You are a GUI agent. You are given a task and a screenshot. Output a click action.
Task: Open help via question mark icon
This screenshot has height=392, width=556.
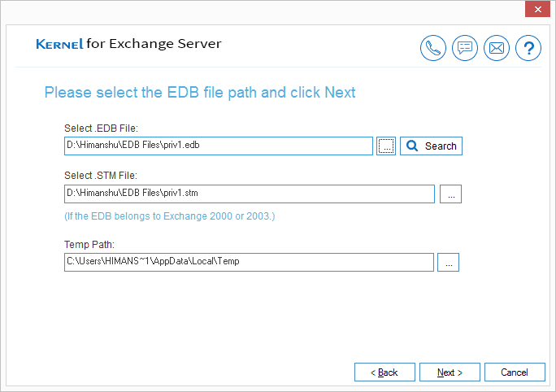[x=528, y=48]
